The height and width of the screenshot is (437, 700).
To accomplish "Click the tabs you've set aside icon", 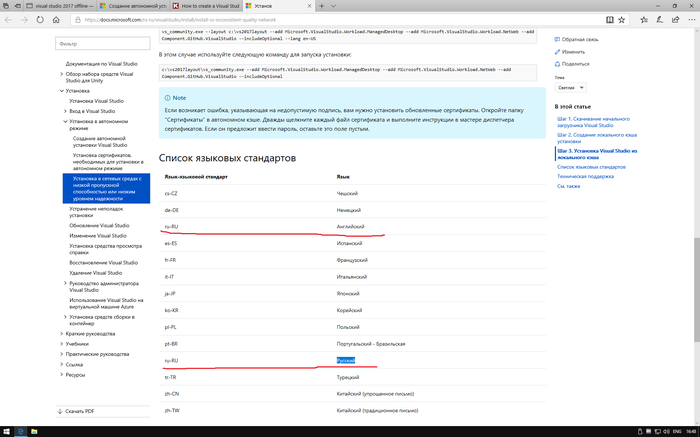I will tap(5, 6).
